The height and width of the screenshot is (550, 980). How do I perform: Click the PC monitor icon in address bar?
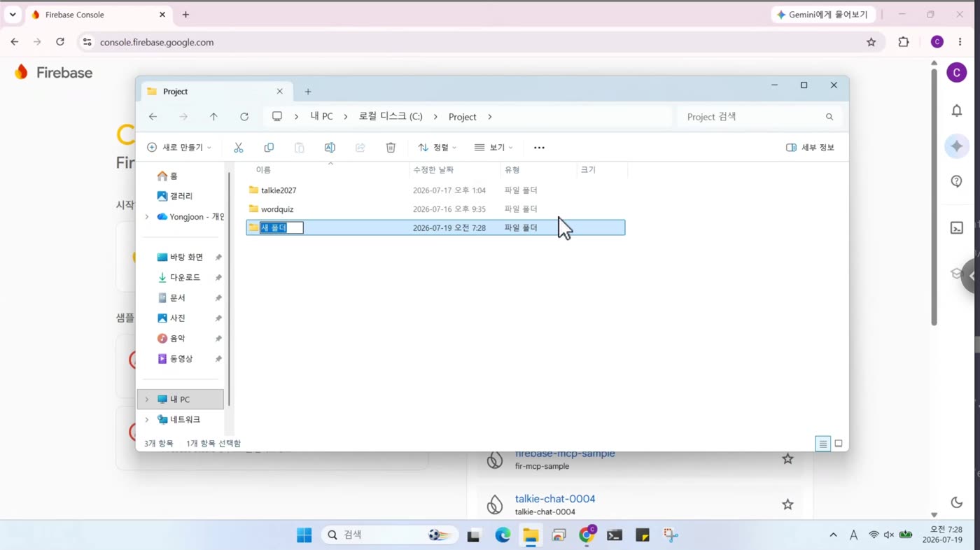(277, 117)
